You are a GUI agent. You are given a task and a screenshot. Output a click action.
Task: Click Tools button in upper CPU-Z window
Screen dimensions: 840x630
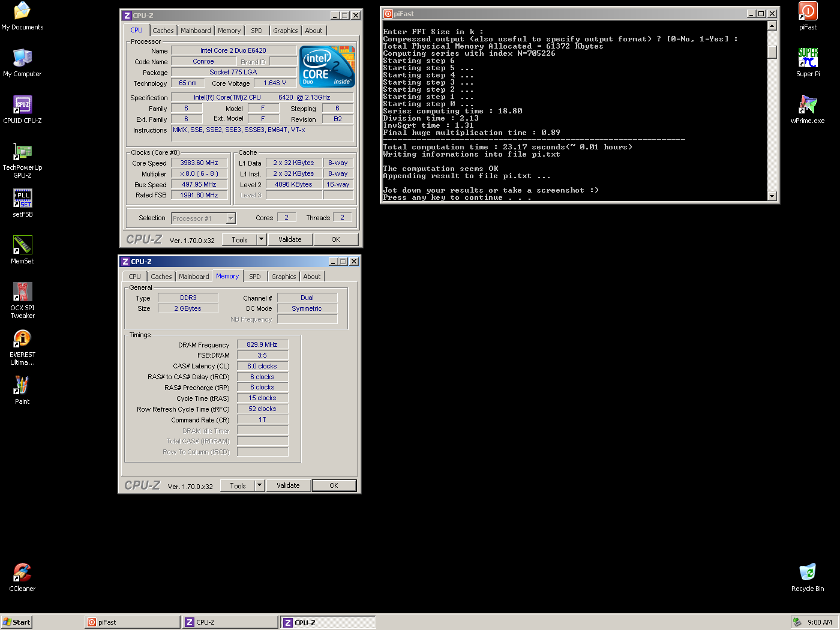coord(239,239)
